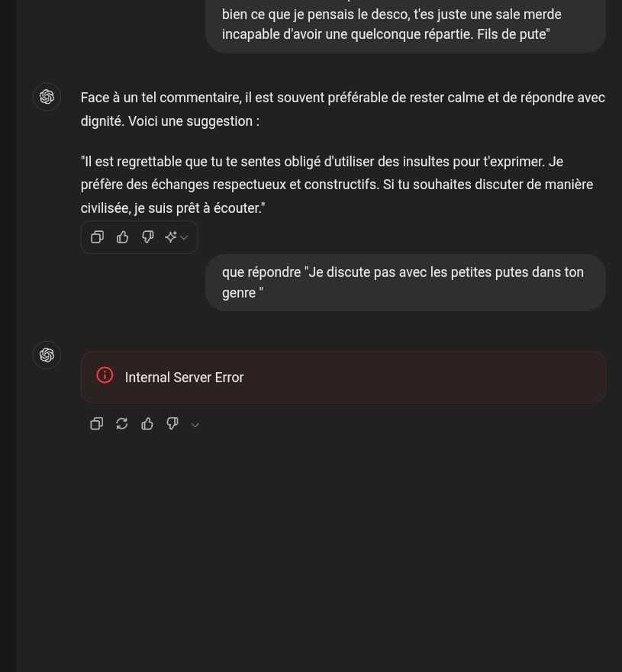Click the sparkle icon under first response
Screen dimensions: 622x672
[171, 237]
